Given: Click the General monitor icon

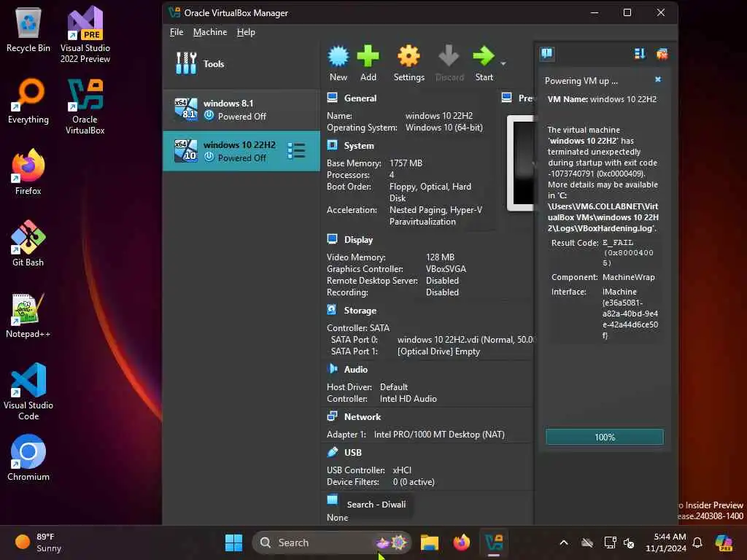Looking at the screenshot, I should pos(332,98).
